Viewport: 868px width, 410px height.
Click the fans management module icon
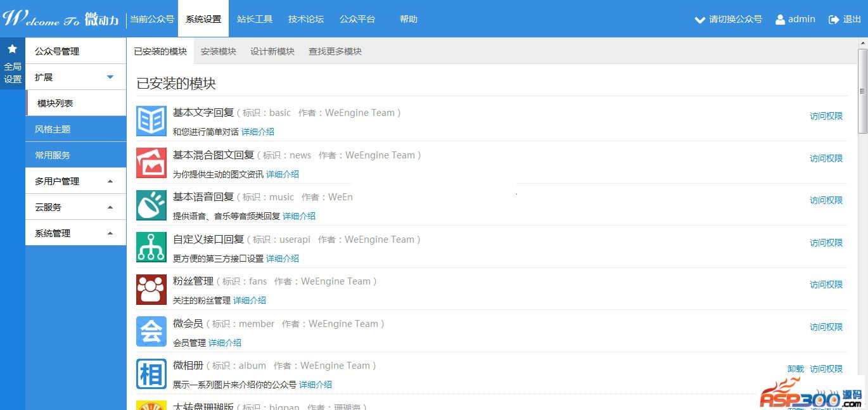151,290
